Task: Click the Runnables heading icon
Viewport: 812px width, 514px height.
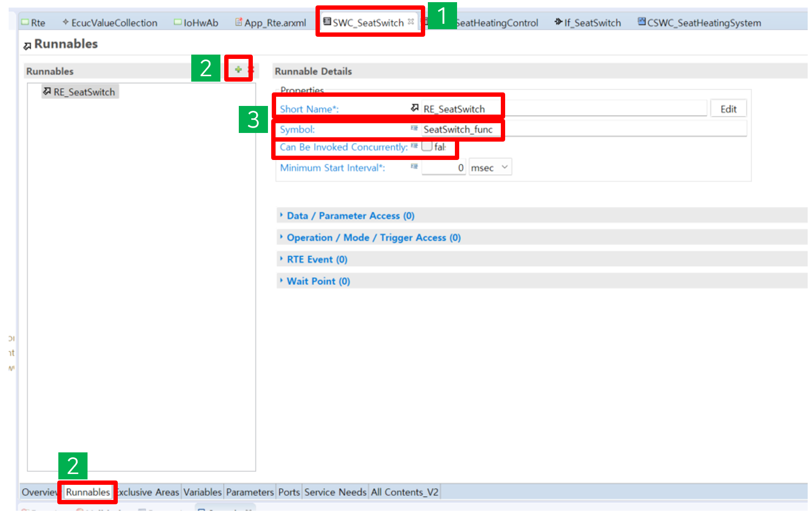Action: [x=28, y=45]
